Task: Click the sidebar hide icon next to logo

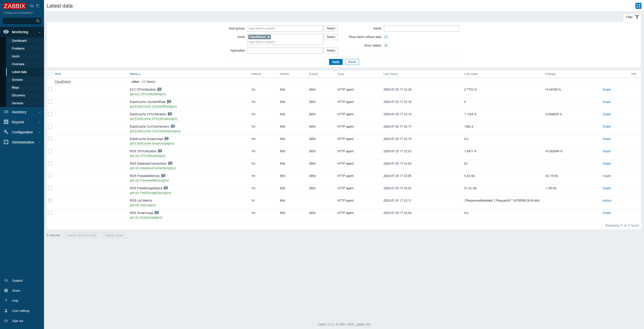Action: (x=38, y=6)
